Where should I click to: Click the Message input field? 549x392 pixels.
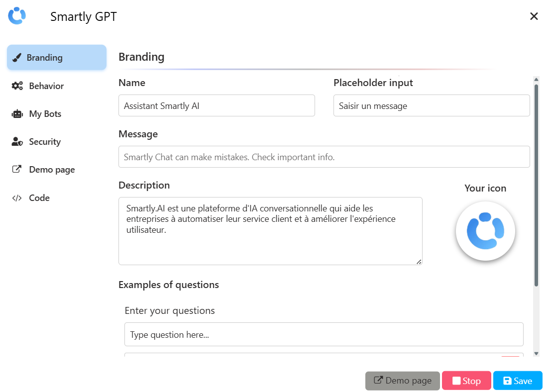click(x=324, y=157)
